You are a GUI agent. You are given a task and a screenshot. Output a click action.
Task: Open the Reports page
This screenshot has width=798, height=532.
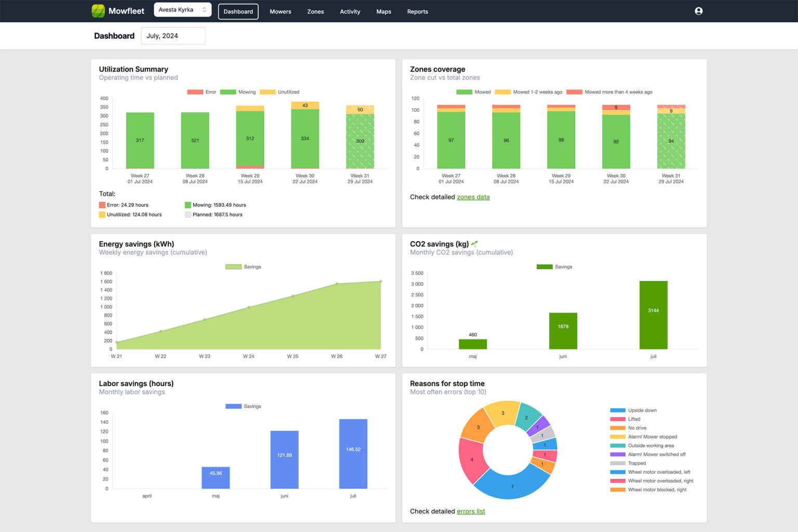417,11
